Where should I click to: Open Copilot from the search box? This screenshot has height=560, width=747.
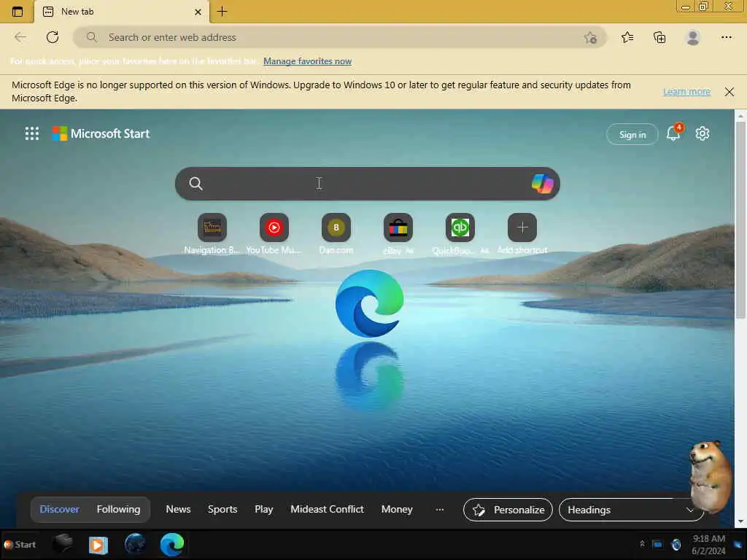tap(543, 183)
